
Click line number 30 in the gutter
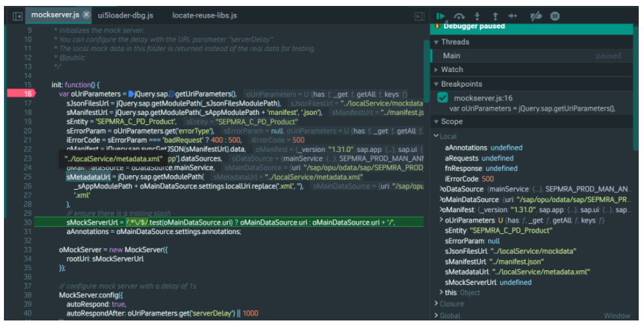pos(28,223)
